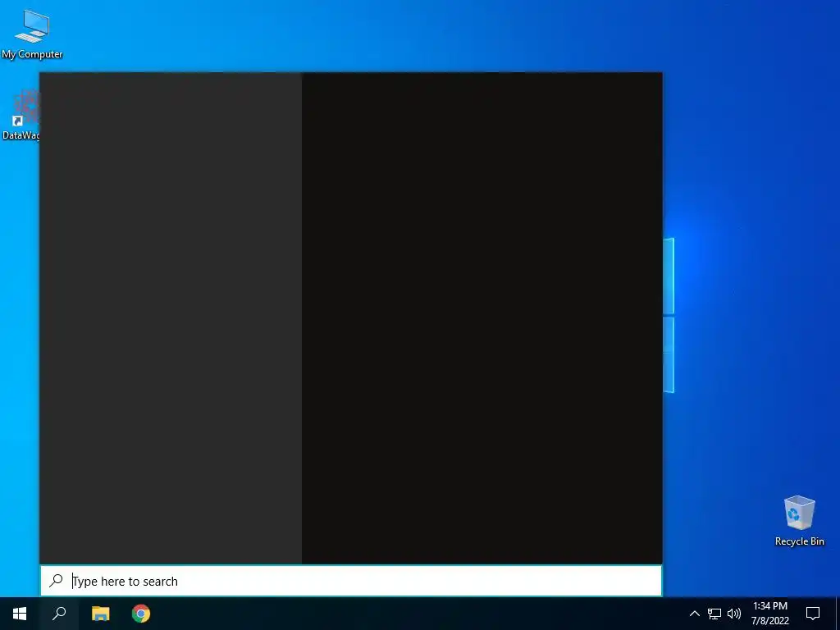Select the DataWag desktop shortcut
The width and height of the screenshot is (840, 630).
point(21,115)
